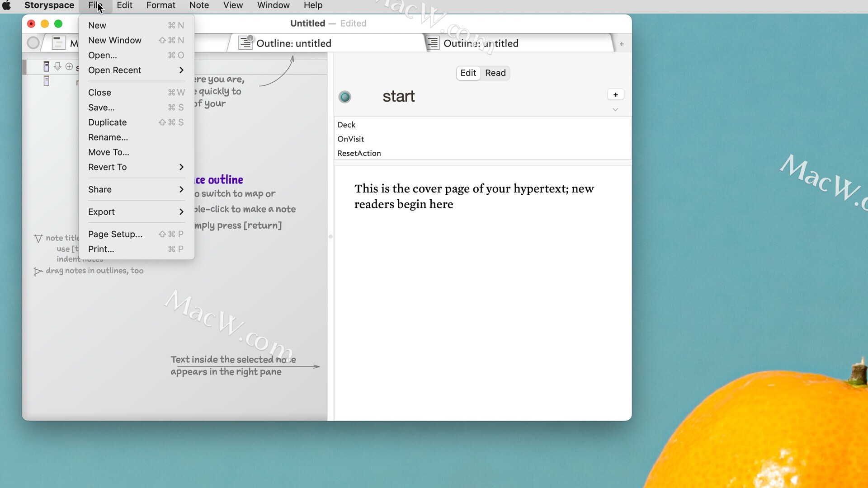
Task: Click the Untitled window title
Action: [307, 23]
